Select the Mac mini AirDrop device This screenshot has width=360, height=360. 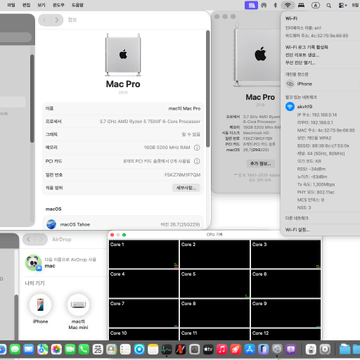tap(78, 312)
